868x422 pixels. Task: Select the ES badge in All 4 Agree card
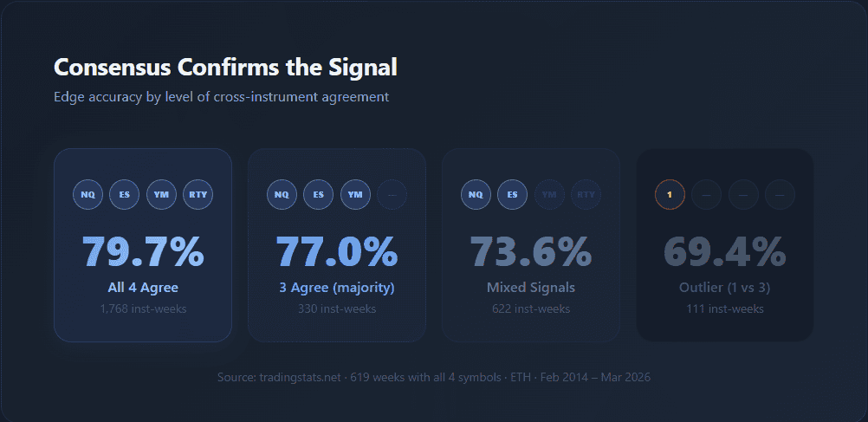tap(125, 194)
